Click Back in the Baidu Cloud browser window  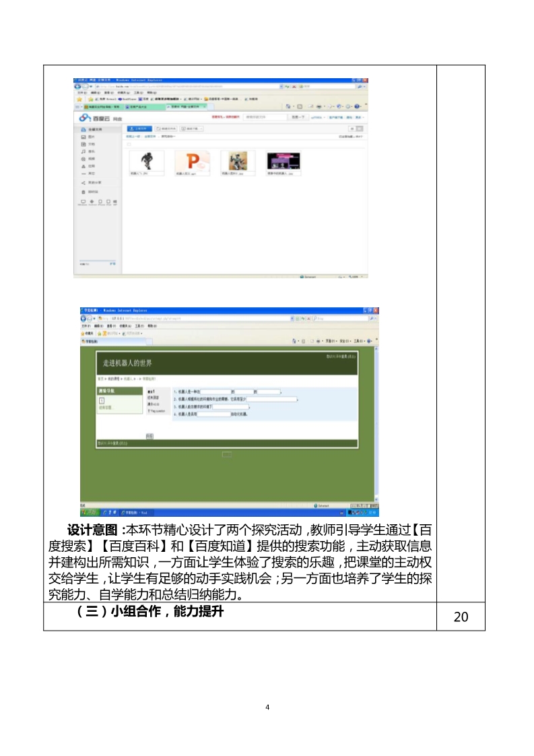pos(77,86)
